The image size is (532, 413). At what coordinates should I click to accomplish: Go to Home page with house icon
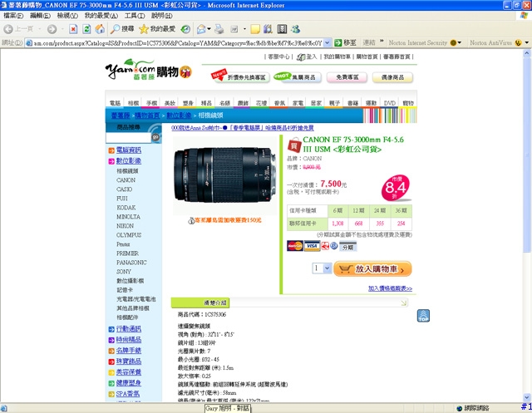pyautogui.click(x=100, y=29)
